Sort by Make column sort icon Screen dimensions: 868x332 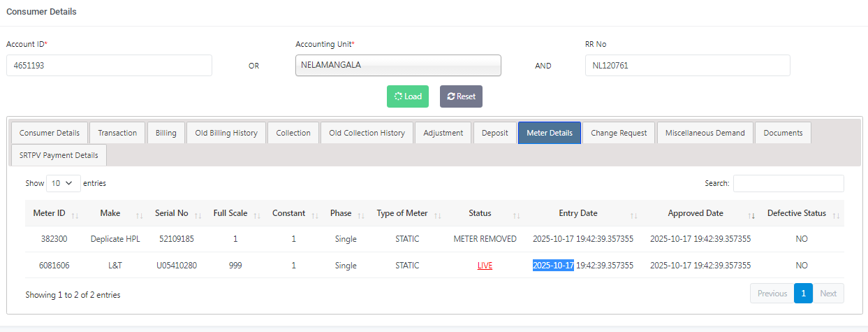(138, 214)
